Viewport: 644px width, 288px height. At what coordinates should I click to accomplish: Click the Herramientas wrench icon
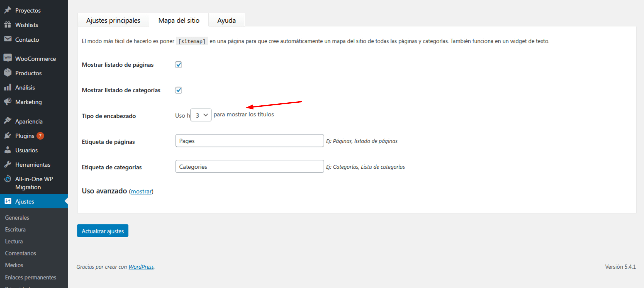[7, 164]
